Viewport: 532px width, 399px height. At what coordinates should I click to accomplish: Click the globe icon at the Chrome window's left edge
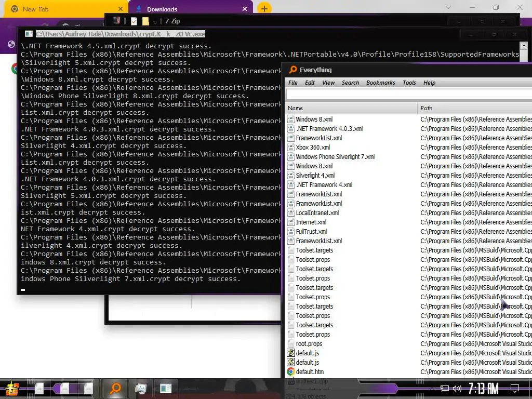(11, 44)
